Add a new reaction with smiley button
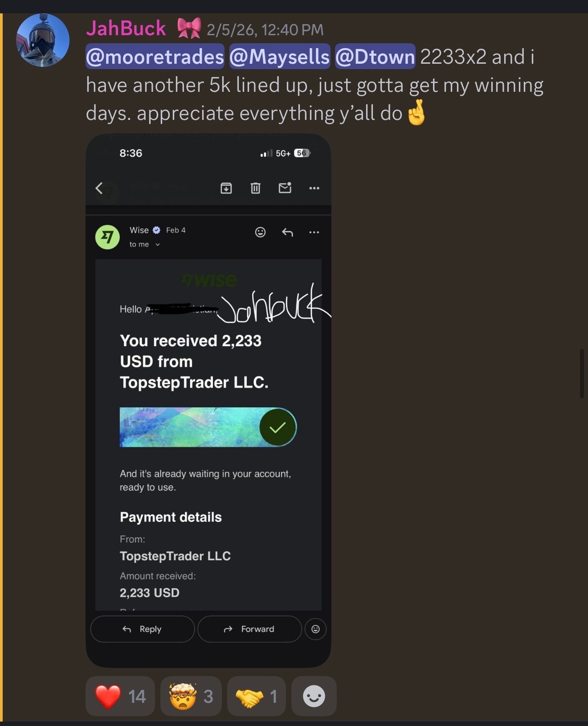 (314, 696)
